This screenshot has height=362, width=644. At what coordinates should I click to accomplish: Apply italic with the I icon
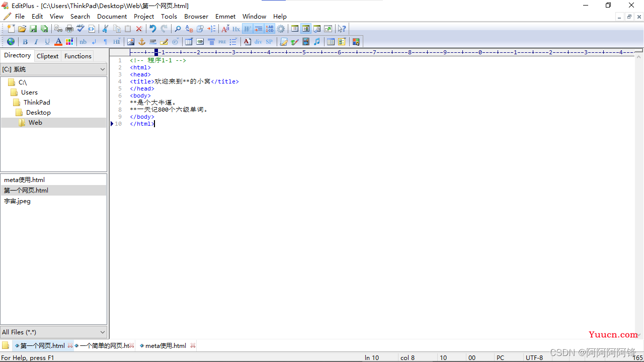pos(36,42)
